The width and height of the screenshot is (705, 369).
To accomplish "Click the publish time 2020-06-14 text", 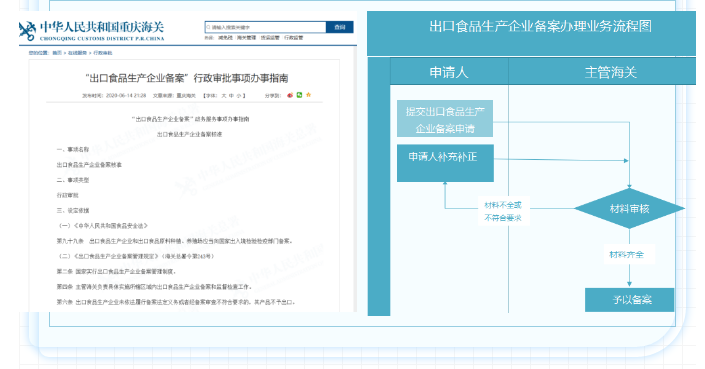I will tap(114, 96).
